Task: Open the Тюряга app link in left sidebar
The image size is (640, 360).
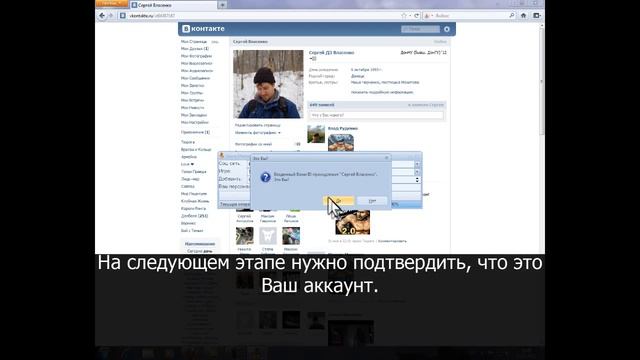Action: tap(188, 142)
